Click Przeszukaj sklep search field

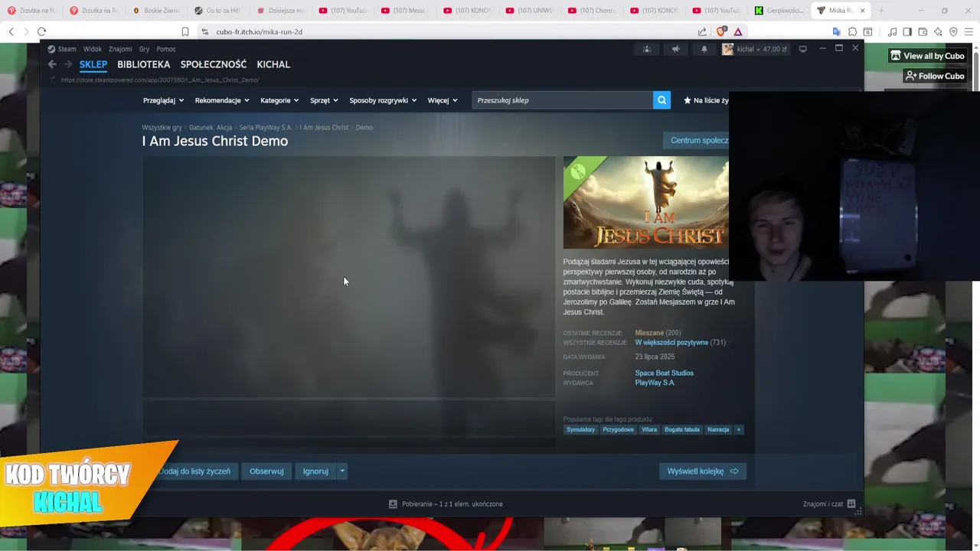(x=562, y=100)
